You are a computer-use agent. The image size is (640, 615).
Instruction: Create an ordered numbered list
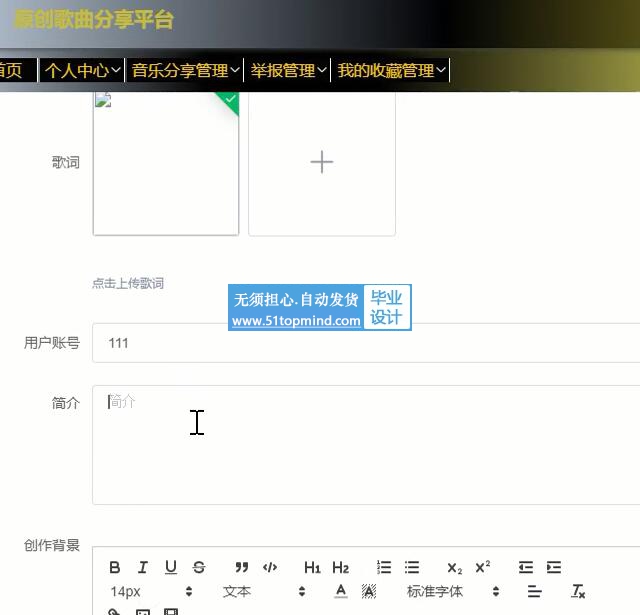pos(384,567)
